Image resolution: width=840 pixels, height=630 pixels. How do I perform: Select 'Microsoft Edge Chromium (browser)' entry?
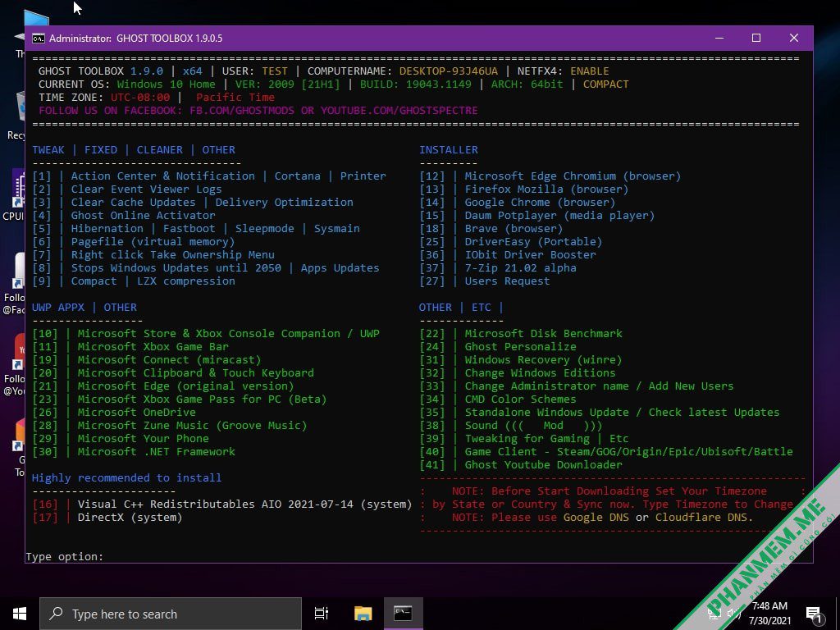[x=550, y=176]
